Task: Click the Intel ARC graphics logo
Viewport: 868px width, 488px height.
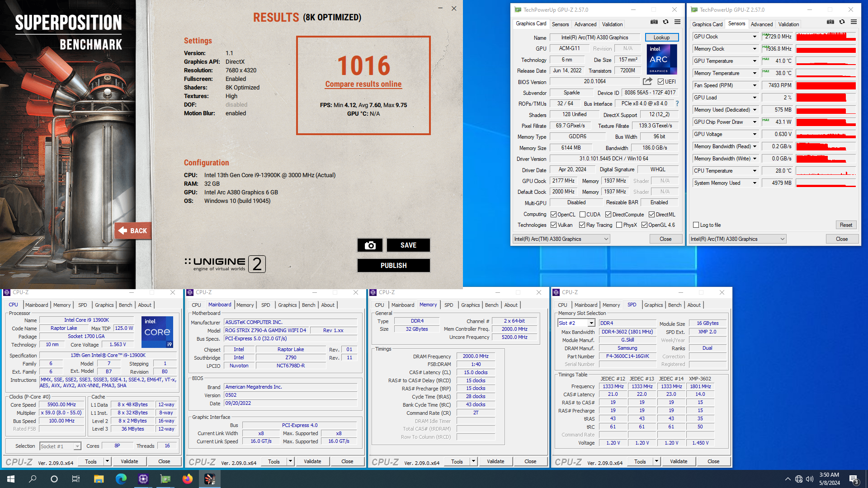Action: 662,59
